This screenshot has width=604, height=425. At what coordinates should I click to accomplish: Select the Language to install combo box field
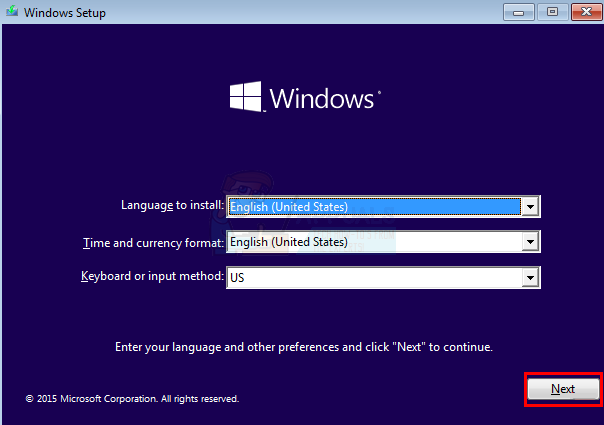(x=383, y=207)
